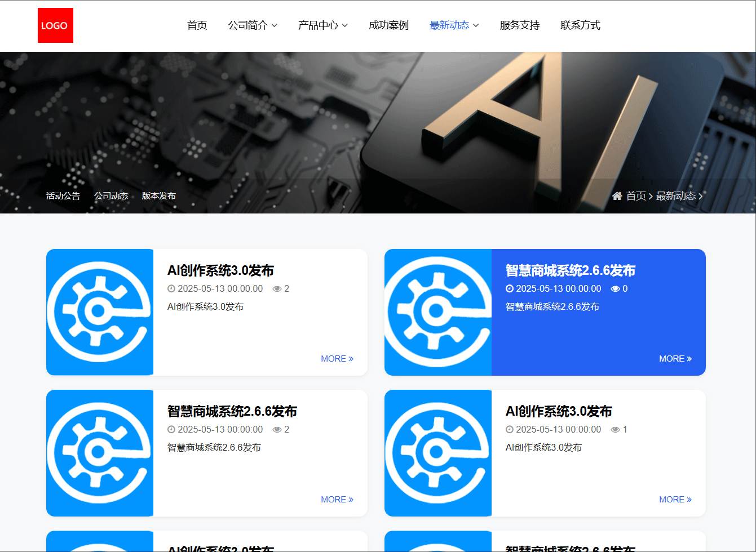Click 最新动态 in the breadcrumb
Viewport: 756px width, 552px height.
coord(676,196)
